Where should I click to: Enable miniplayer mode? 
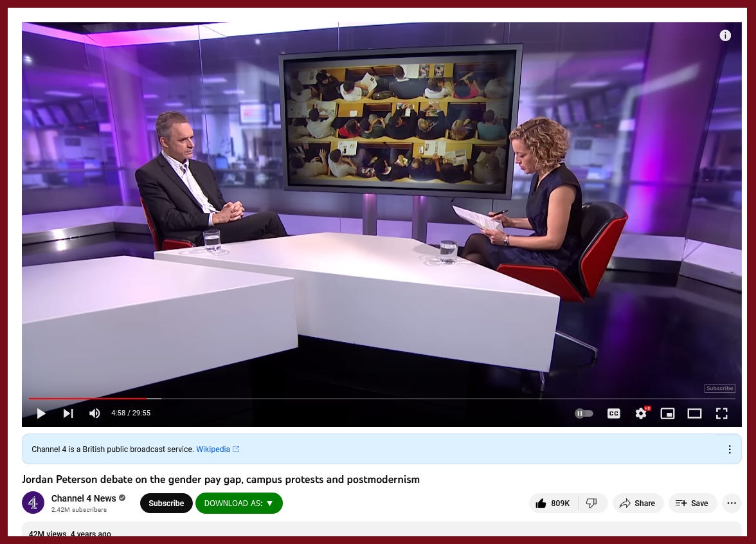(x=667, y=413)
